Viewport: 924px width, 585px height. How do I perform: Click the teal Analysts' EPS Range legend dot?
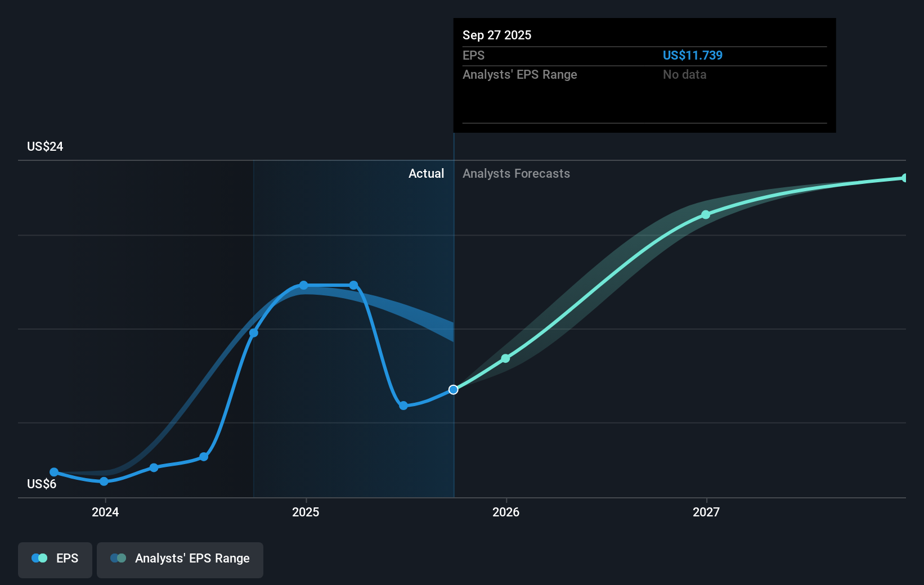(x=118, y=558)
